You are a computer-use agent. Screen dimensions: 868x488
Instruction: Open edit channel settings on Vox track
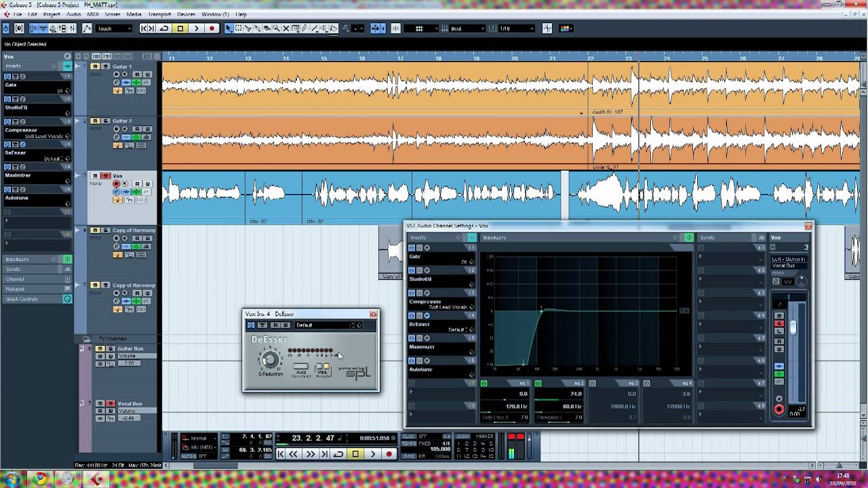tap(116, 192)
